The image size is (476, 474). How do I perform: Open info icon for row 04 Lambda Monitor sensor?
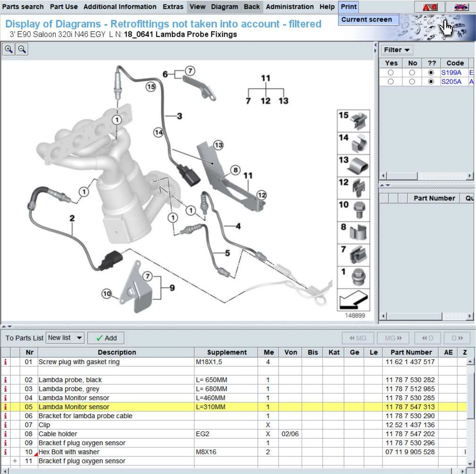(5, 398)
